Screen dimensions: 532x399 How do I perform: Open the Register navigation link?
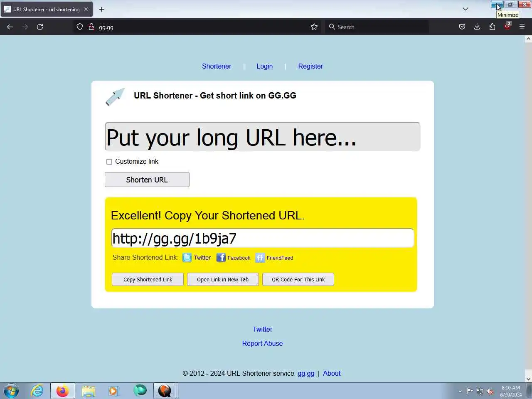click(x=310, y=66)
